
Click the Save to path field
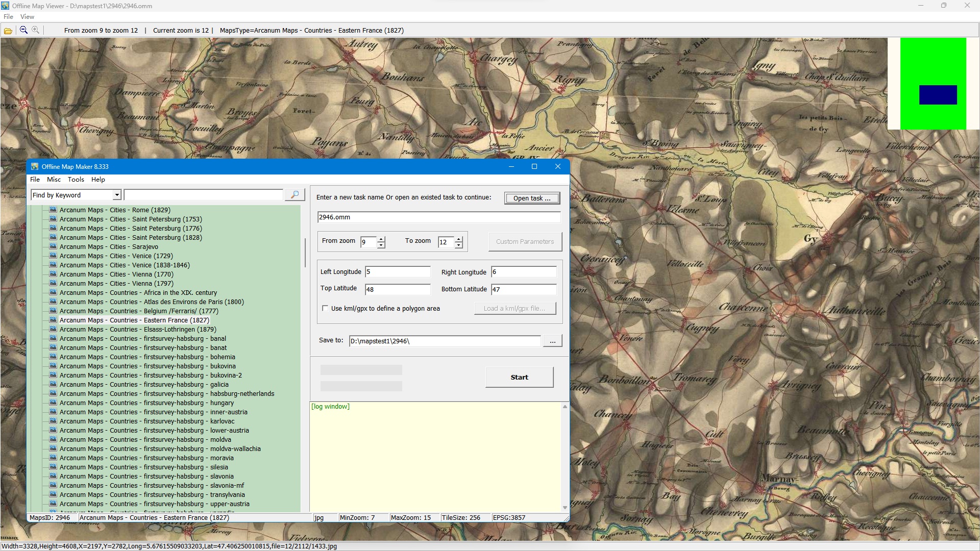pos(445,341)
